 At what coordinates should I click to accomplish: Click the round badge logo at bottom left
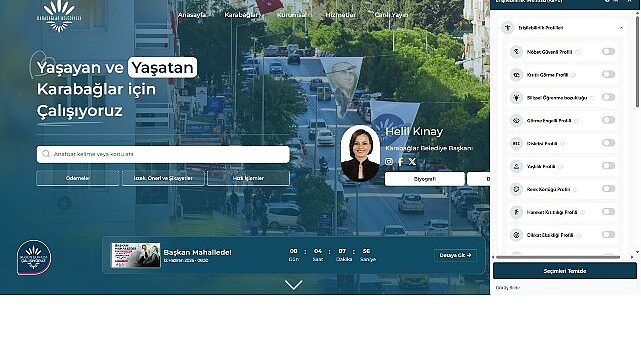pos(34,257)
